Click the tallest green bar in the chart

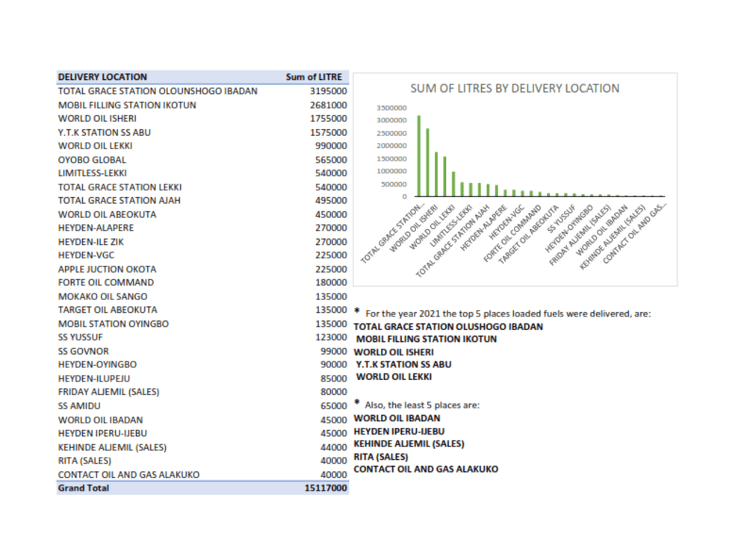click(419, 156)
